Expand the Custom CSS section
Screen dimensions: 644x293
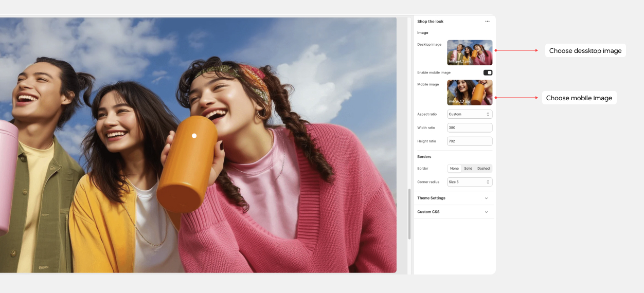click(428, 212)
